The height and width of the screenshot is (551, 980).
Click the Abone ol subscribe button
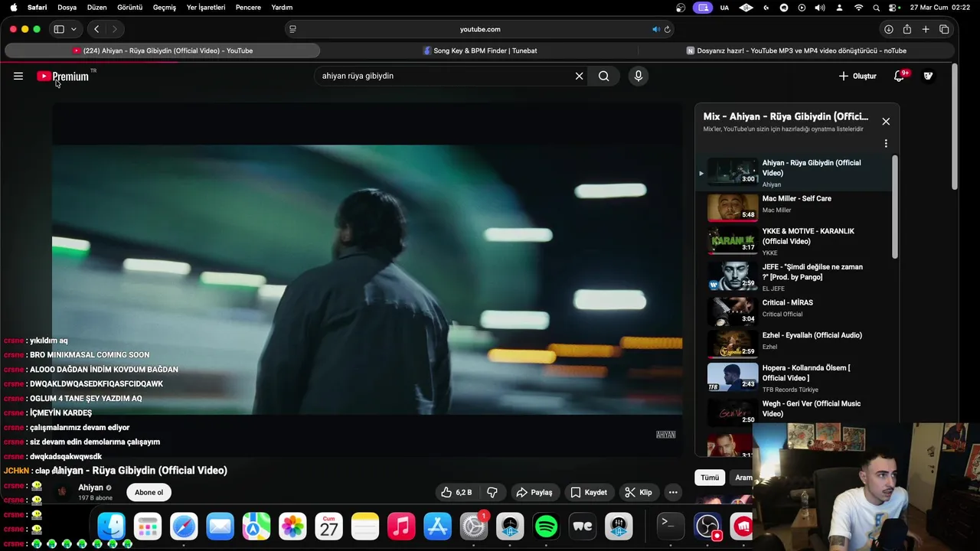149,492
